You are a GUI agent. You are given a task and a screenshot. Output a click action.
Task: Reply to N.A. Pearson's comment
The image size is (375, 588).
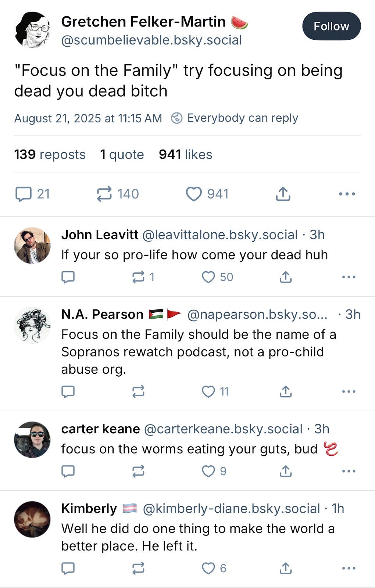pyautogui.click(x=68, y=391)
